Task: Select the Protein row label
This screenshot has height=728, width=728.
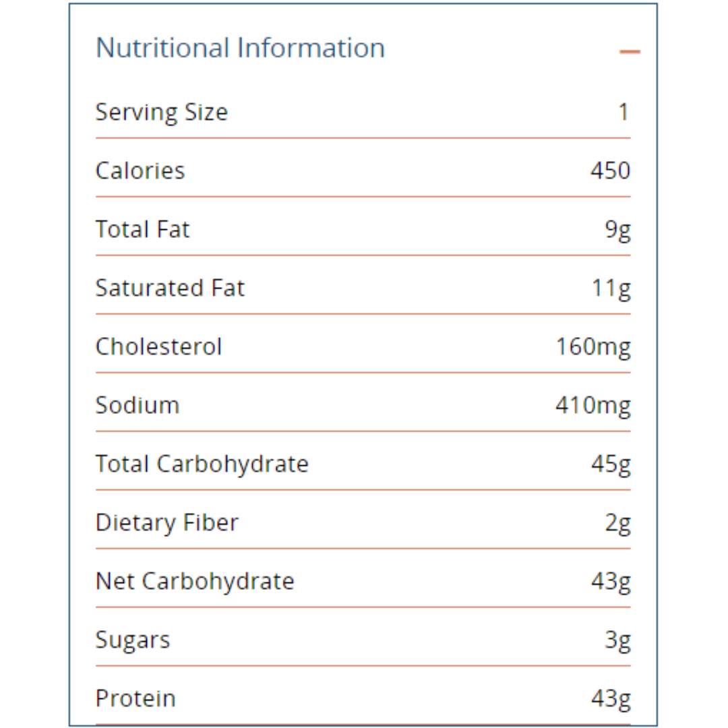Action: tap(135, 698)
